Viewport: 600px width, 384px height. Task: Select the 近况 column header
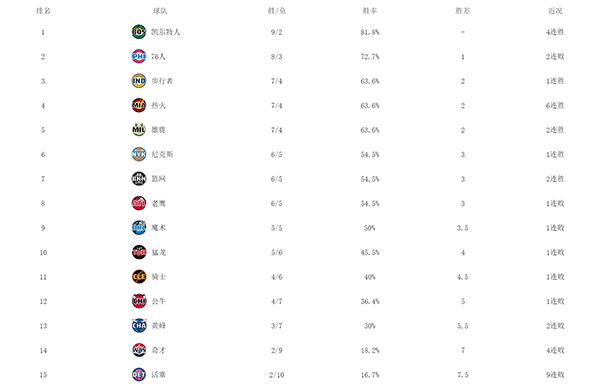(x=555, y=11)
